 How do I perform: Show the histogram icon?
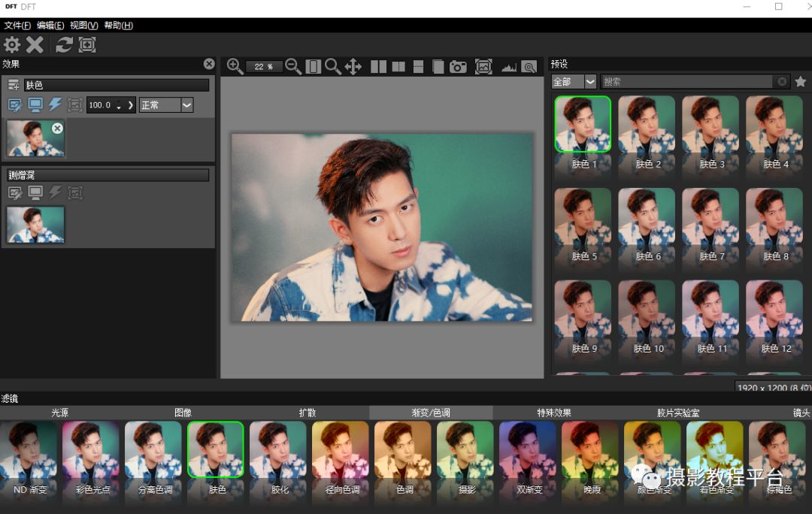[509, 68]
